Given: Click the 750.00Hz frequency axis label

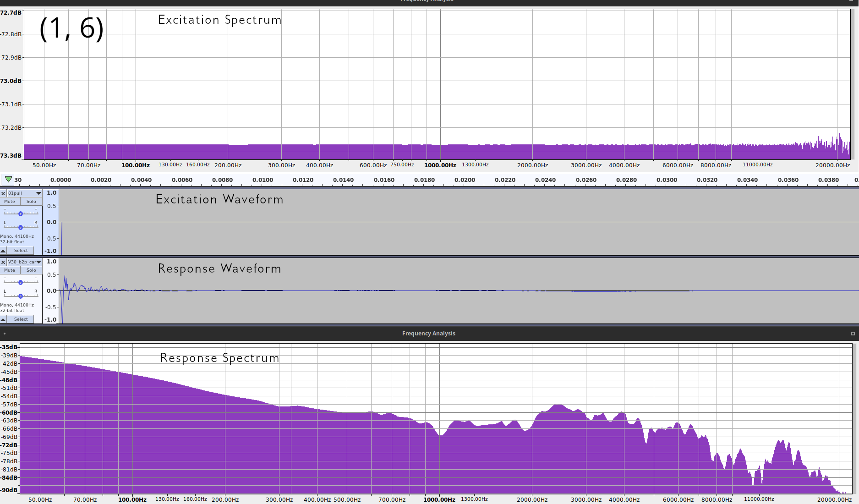Looking at the screenshot, I should tap(402, 164).
